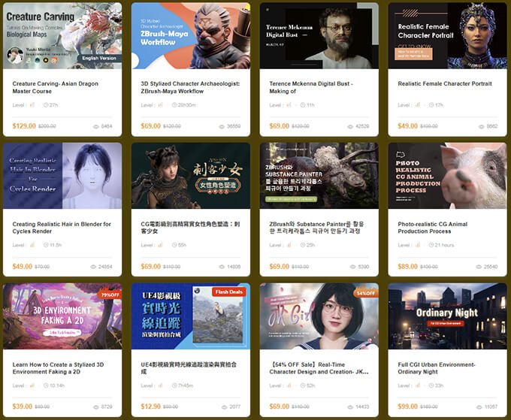Click the $12.90 price on UE4 course
Viewport: 511px width, 420px height.
(x=151, y=406)
